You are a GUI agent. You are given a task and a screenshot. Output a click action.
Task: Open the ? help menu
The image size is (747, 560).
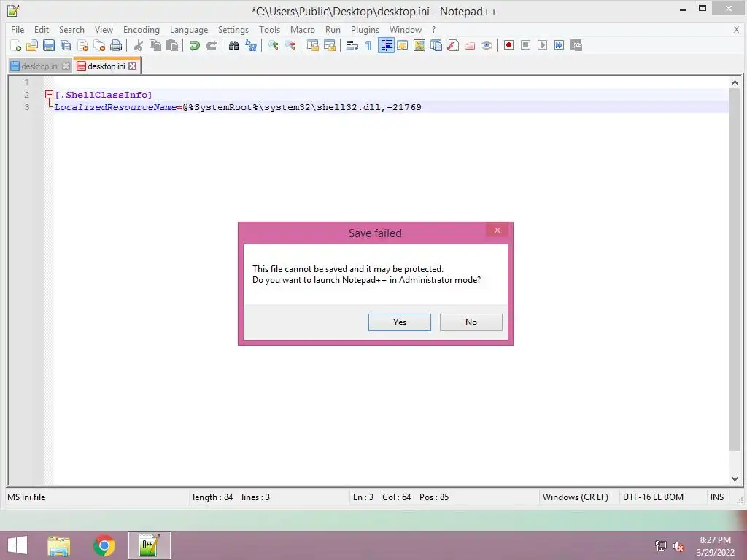coord(433,29)
